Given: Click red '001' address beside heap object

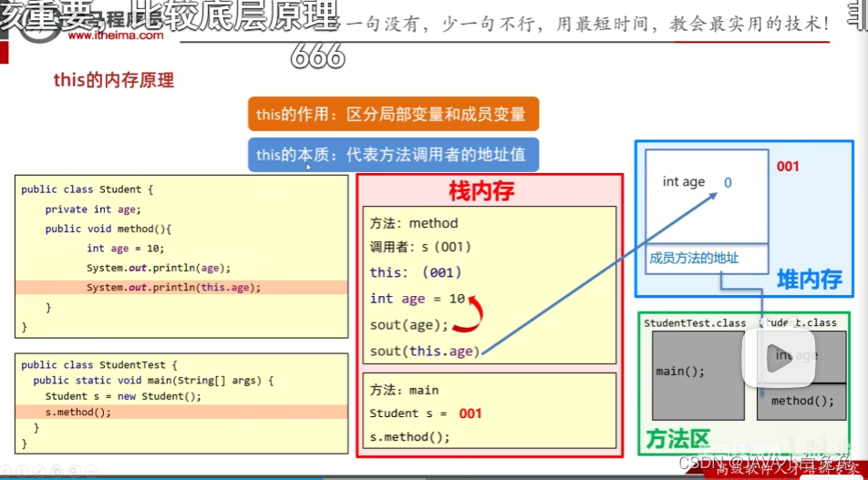Looking at the screenshot, I should pos(788,166).
